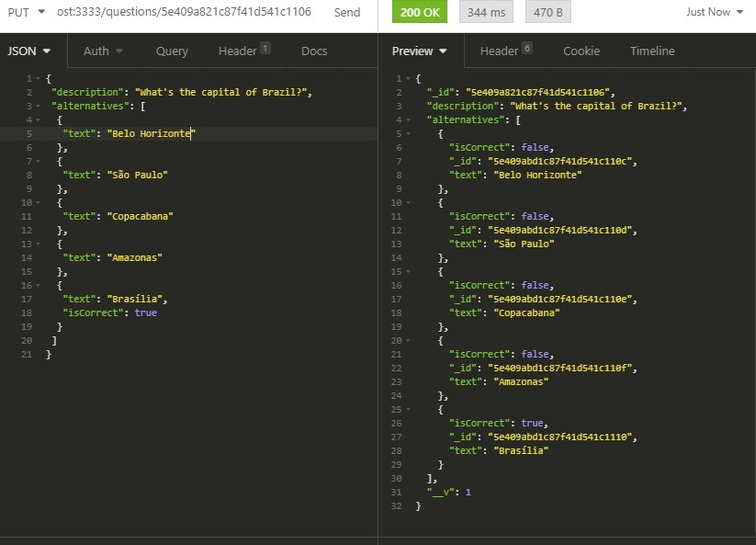
Task: Click the 344 ms response time badge
Action: tap(486, 12)
